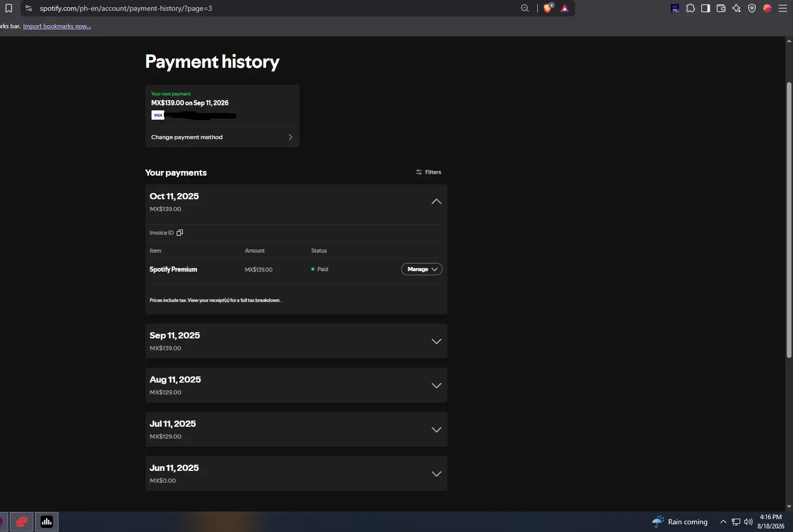Click the purple extension icon in the toolbar
Viewport: 793px width, 532px height.
point(675,8)
